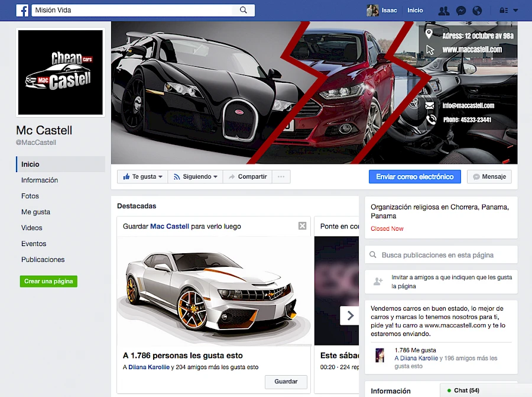Go to Inicio in the top bar
Image resolution: width=532 pixels, height=397 pixels.
(415, 11)
